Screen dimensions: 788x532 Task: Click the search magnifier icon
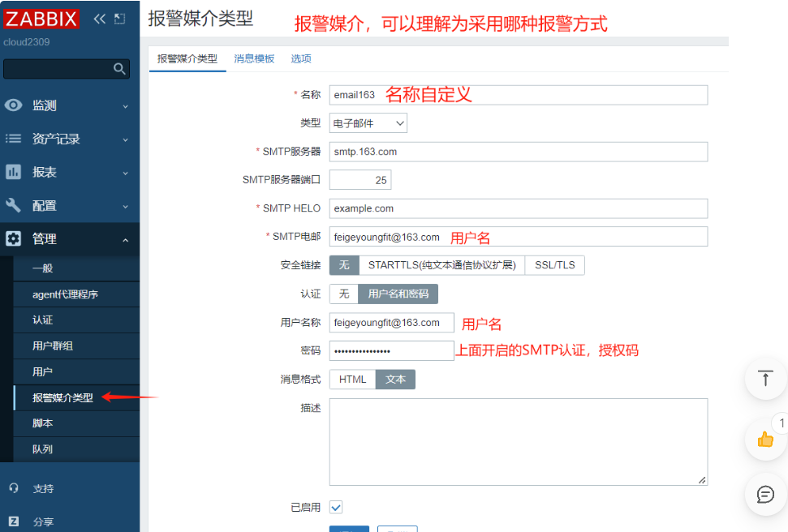tap(119, 69)
